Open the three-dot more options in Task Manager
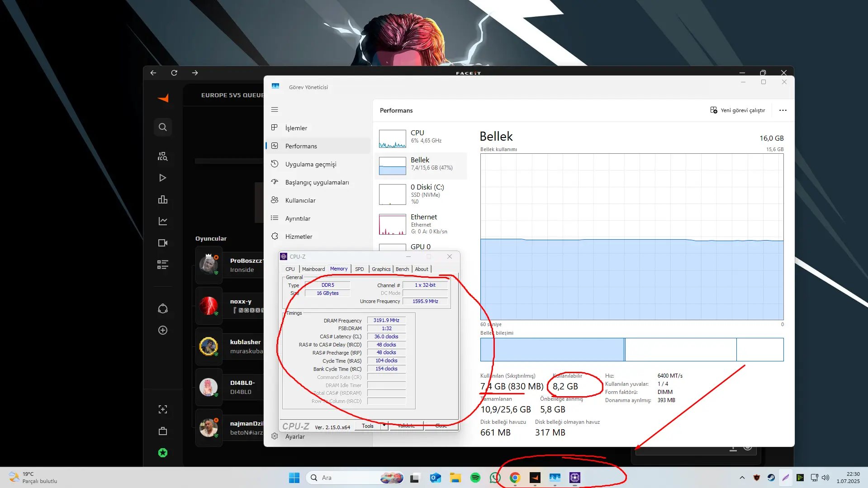Screen dimensions: 868x488 [783, 110]
